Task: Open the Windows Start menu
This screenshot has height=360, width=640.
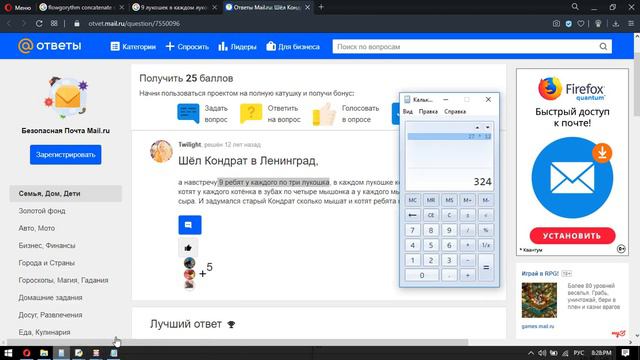Action: point(8,353)
